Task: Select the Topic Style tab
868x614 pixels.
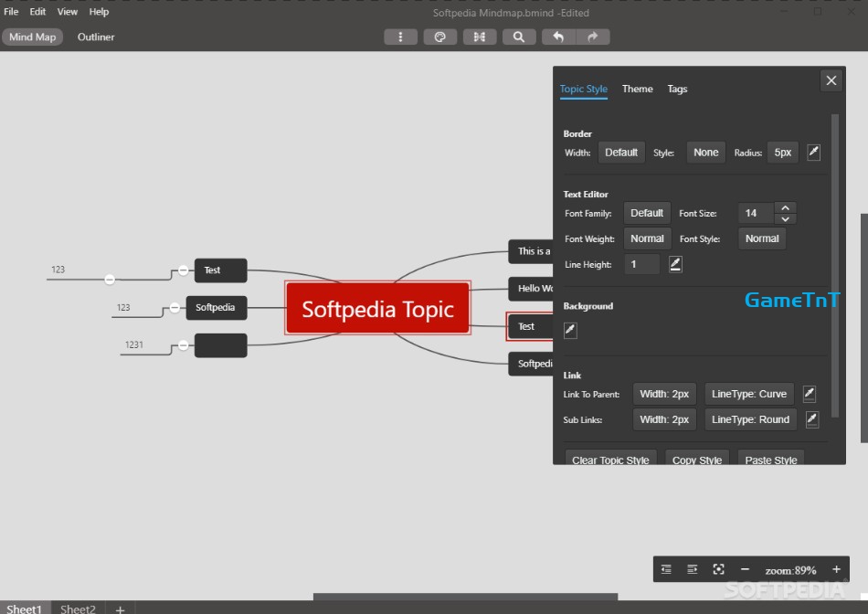Action: coord(584,90)
